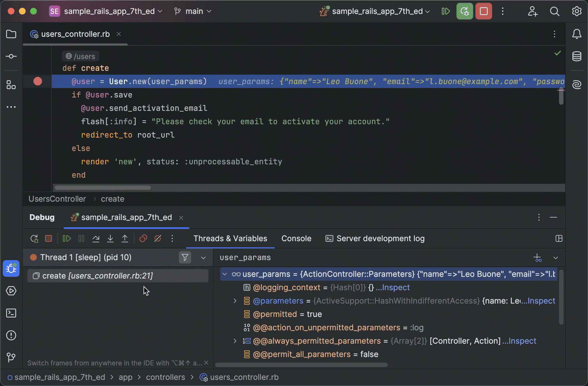Open Terminal tool window

pyautogui.click(x=11, y=313)
